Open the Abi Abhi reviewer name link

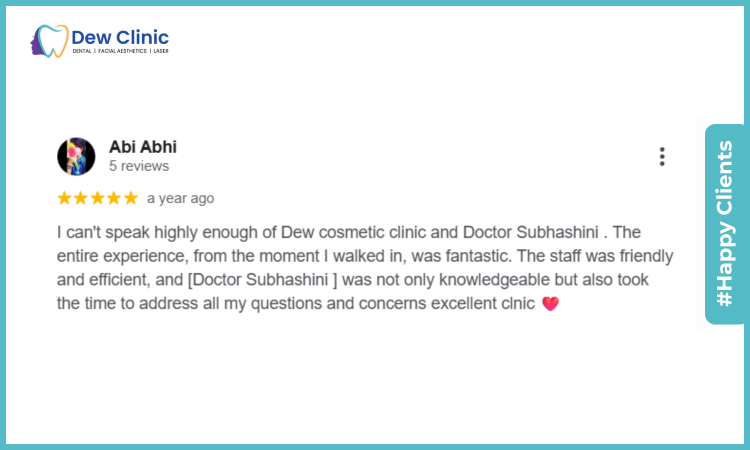pos(142,146)
